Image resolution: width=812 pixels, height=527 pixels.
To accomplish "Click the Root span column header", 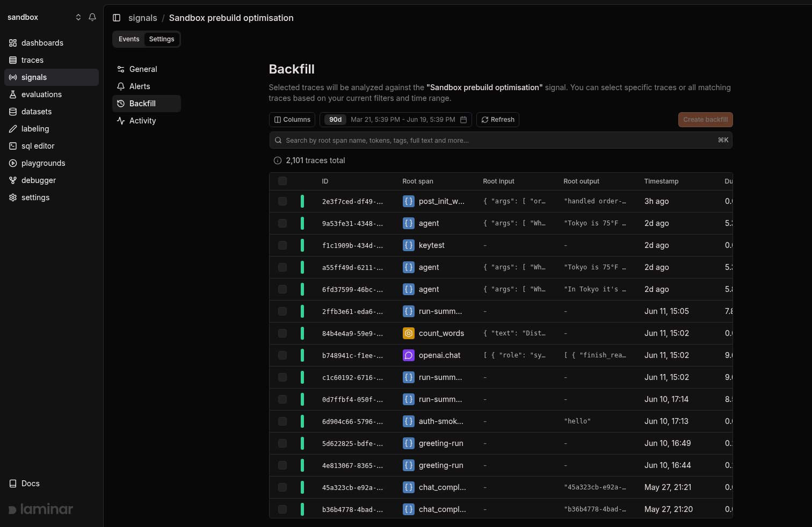I will coord(418,181).
